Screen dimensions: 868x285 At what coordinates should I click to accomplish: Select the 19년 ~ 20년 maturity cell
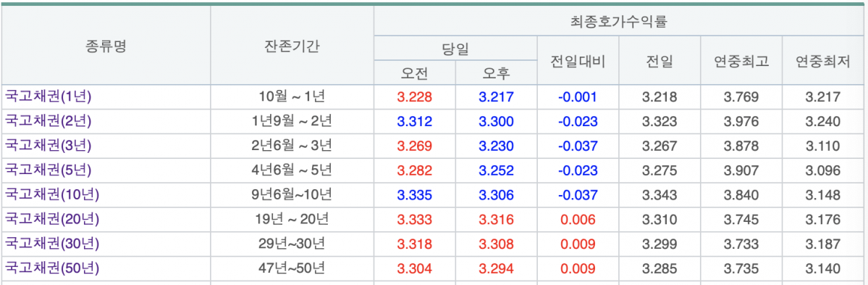tap(292, 219)
